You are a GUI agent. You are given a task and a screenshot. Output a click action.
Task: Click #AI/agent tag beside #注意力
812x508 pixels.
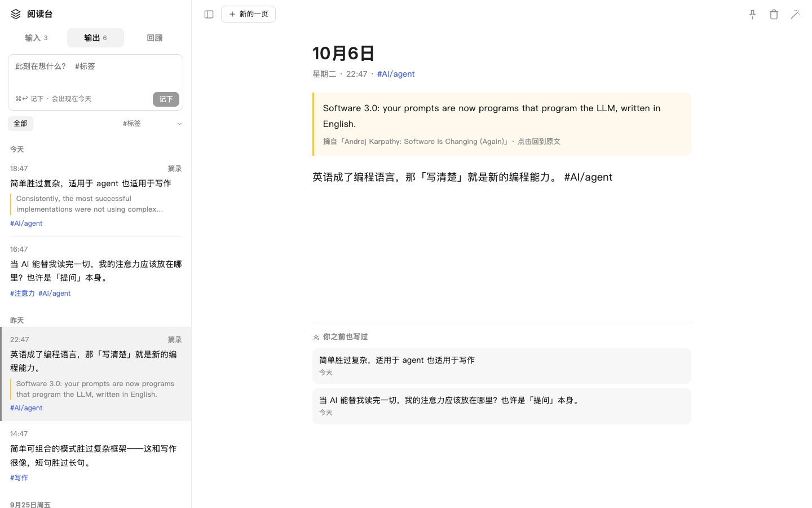tap(55, 294)
